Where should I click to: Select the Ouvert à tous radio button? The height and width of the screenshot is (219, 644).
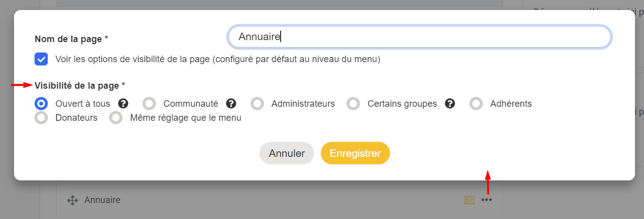click(x=41, y=104)
